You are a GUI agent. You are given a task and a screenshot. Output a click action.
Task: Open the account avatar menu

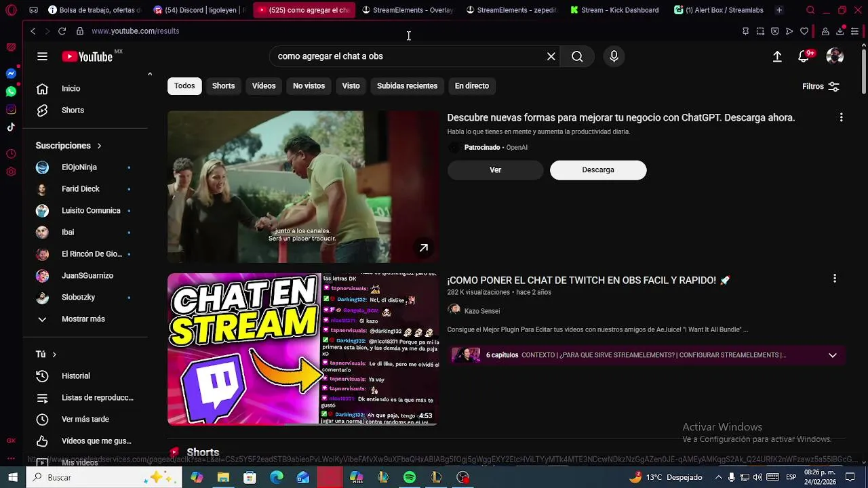point(835,56)
